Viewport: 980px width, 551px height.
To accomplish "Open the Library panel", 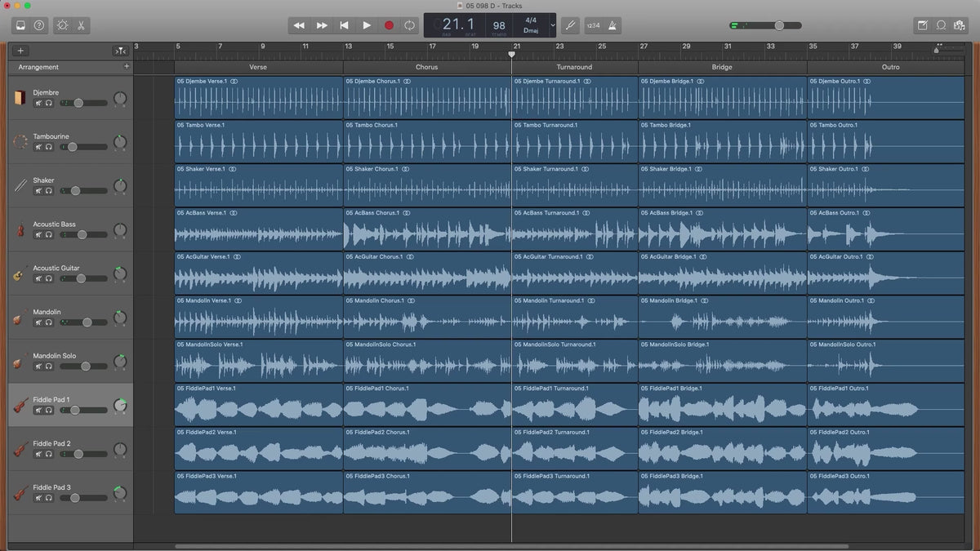I will pos(20,25).
